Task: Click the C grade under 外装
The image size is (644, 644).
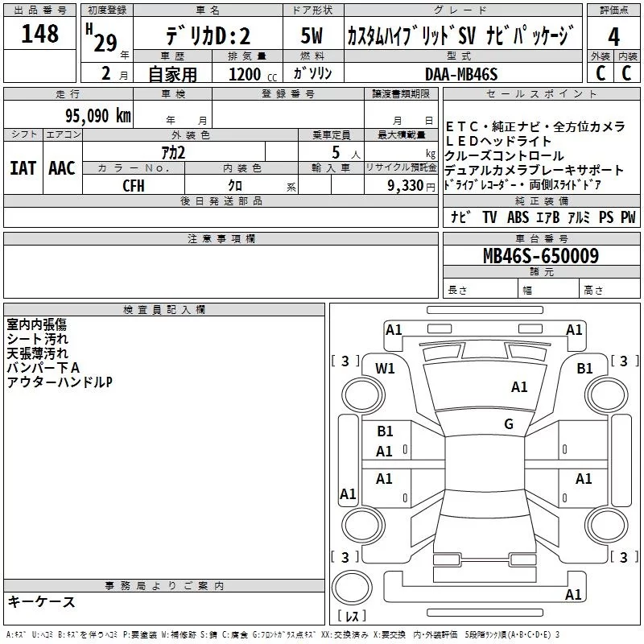Action: tap(601, 73)
